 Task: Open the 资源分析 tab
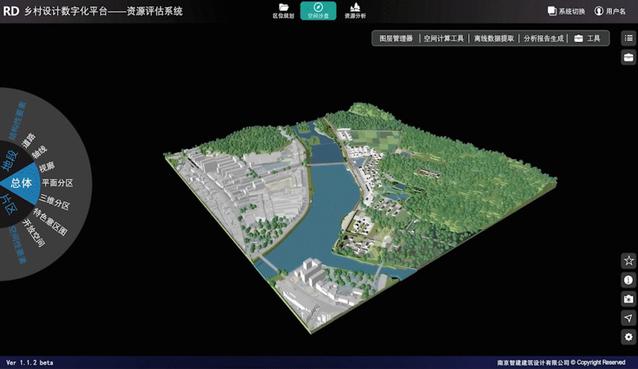pos(355,11)
